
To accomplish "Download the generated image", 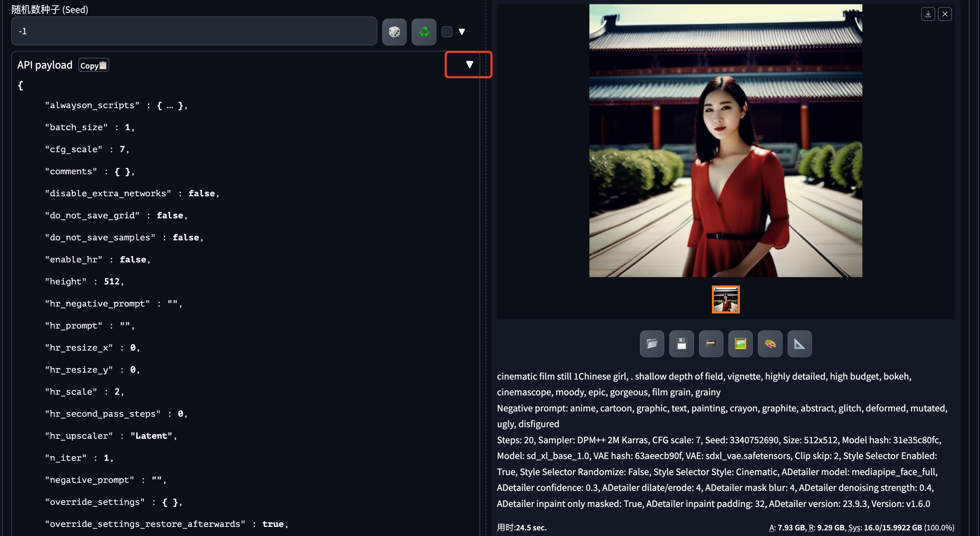I will coord(928,14).
